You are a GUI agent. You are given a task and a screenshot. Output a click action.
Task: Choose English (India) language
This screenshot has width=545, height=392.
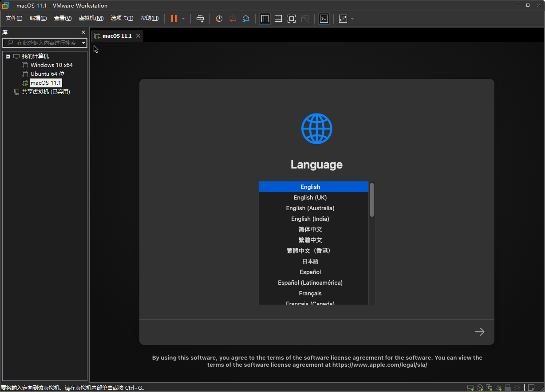coord(313,219)
